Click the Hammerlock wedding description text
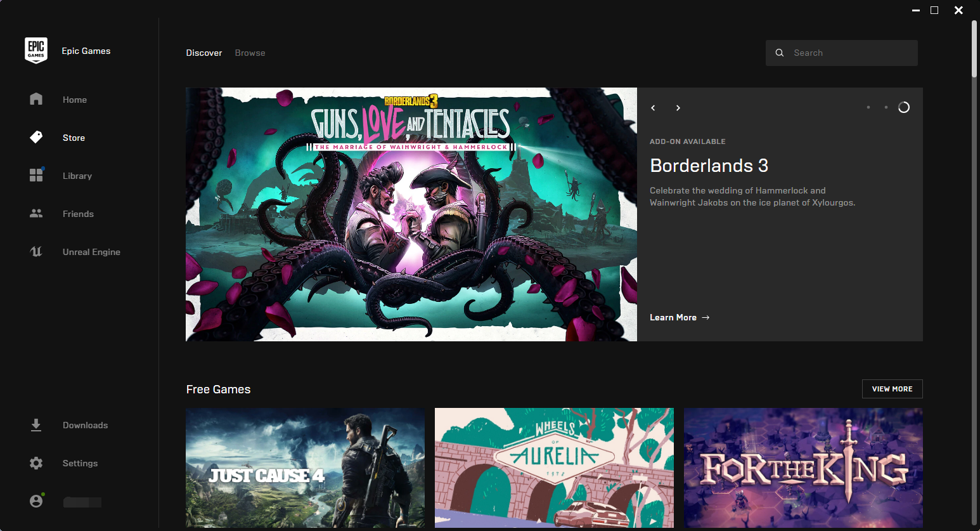This screenshot has height=531, width=980. pyautogui.click(x=752, y=197)
